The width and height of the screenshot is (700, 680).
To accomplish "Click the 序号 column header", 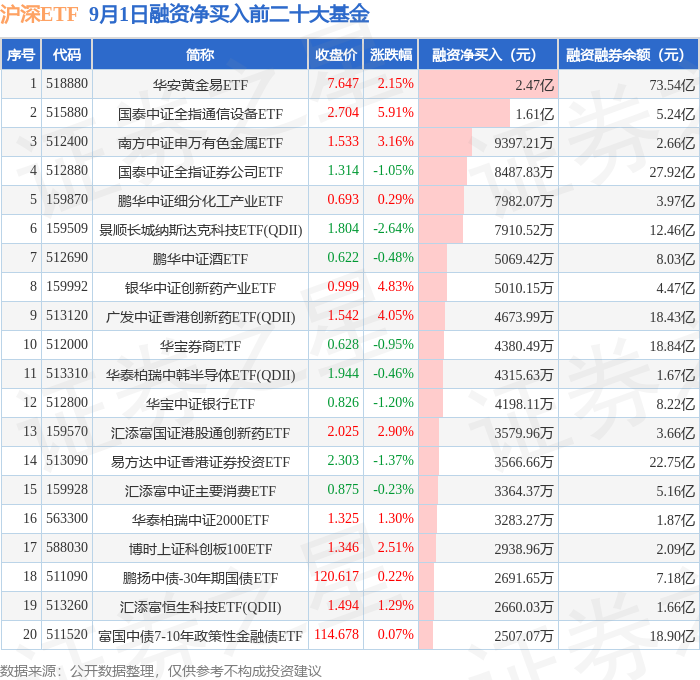I will point(21,54).
